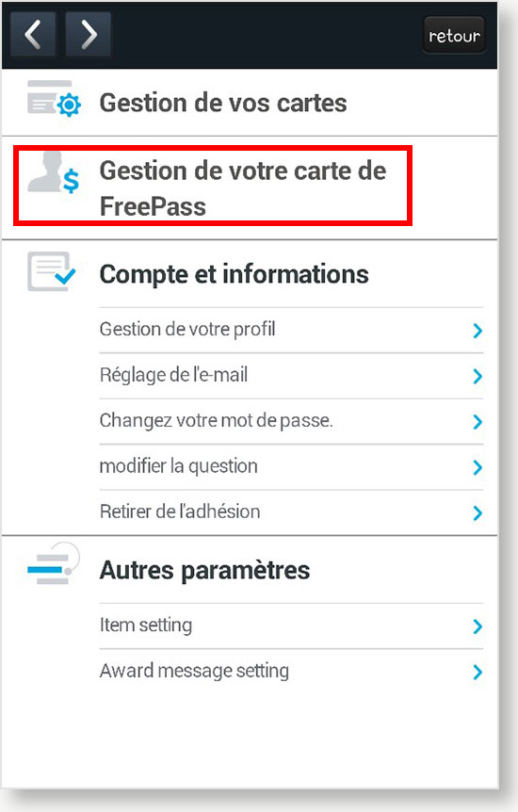The image size is (518, 812).
Task: Click the forward arrow navigation icon
Action: pos(89,34)
